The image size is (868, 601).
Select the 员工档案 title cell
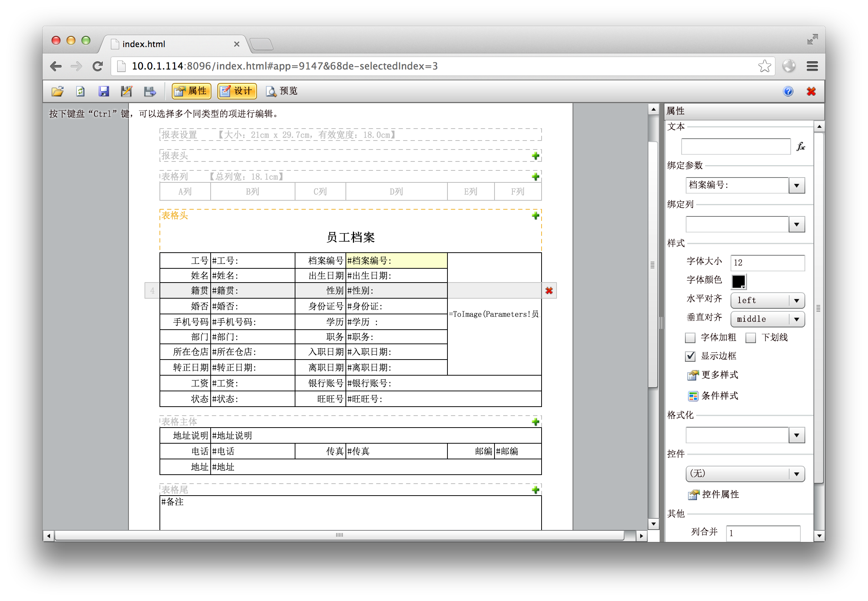pyautogui.click(x=350, y=237)
